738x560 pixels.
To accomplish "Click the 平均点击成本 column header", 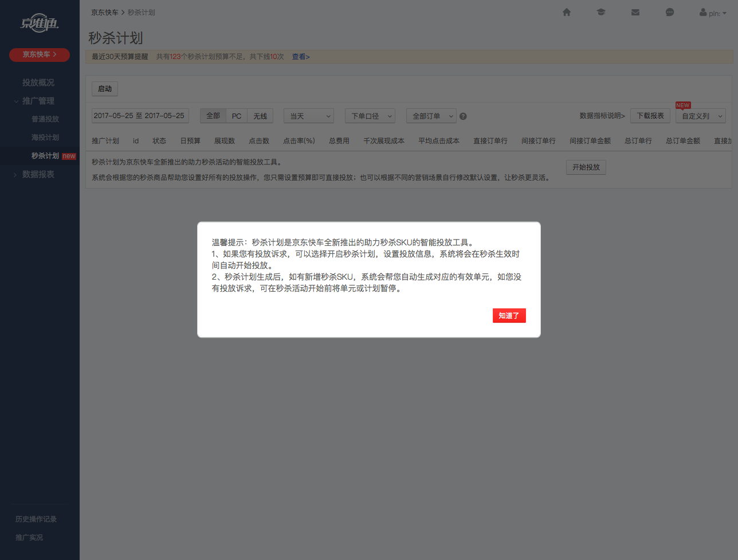I will [x=439, y=141].
